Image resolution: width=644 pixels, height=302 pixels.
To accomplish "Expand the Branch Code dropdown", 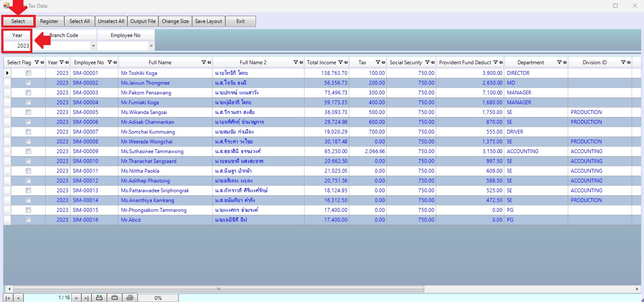I will (x=93, y=46).
